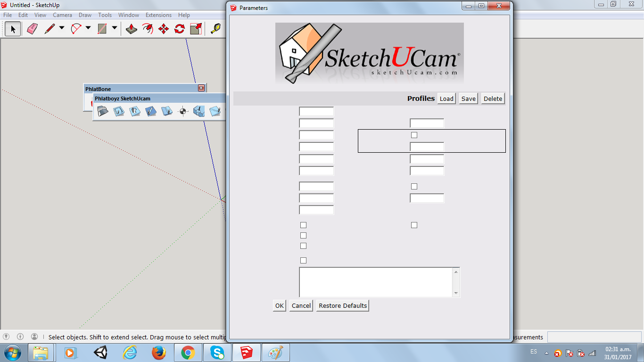The image size is (644, 362).
Task: Enable the first of three stacked left checkboxes
Action: point(303,225)
